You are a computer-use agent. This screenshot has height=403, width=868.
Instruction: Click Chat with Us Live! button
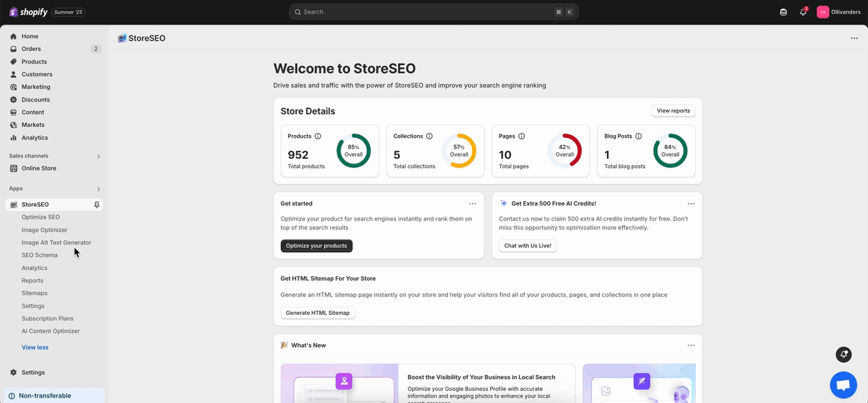click(x=528, y=246)
